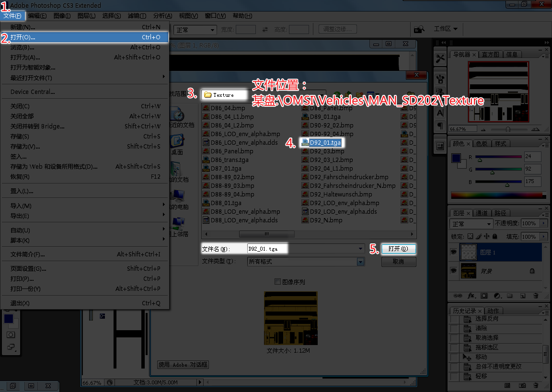Open Adobe Bridge from options bar icon

[419, 29]
